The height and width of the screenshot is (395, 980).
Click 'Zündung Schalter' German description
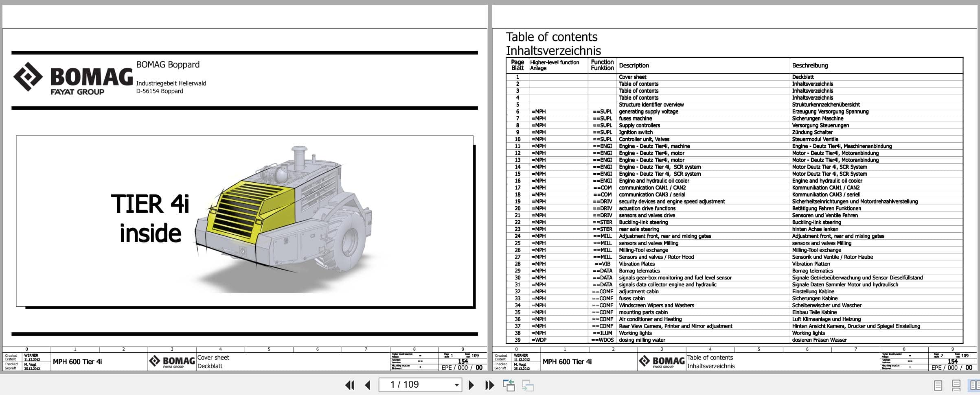[812, 132]
